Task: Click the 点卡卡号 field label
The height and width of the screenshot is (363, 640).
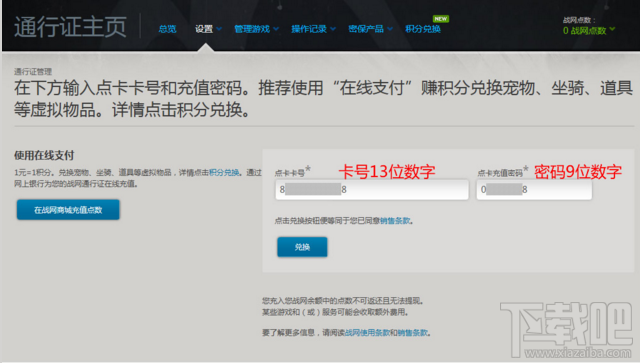Action: click(290, 173)
